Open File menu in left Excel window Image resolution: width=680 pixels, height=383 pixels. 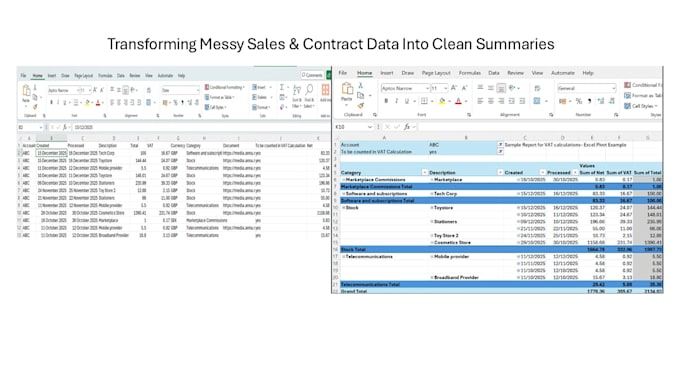[x=23, y=75]
